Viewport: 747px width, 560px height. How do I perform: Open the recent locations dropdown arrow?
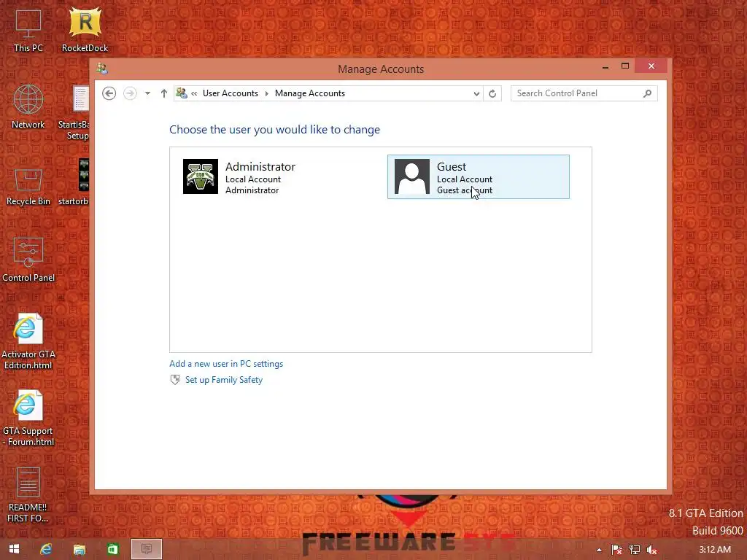(147, 93)
